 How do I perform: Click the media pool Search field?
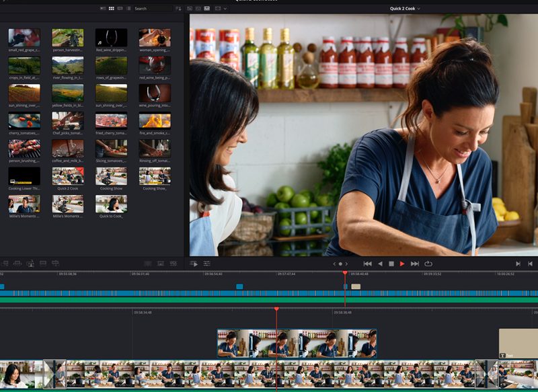click(152, 9)
